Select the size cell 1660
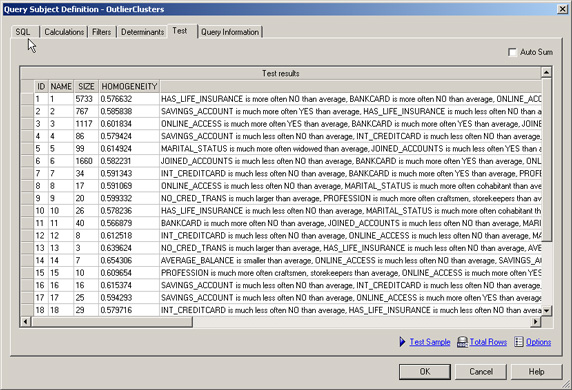This screenshot has height=390, width=572. [x=86, y=161]
